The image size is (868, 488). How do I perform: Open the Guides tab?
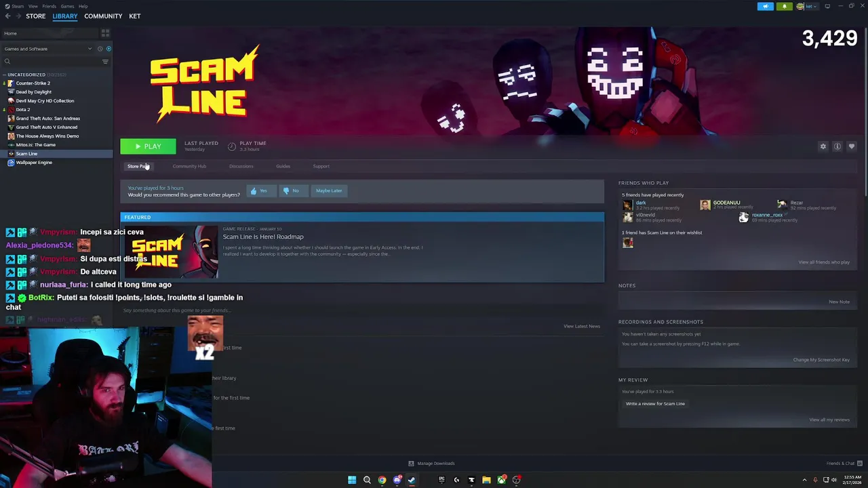click(283, 166)
